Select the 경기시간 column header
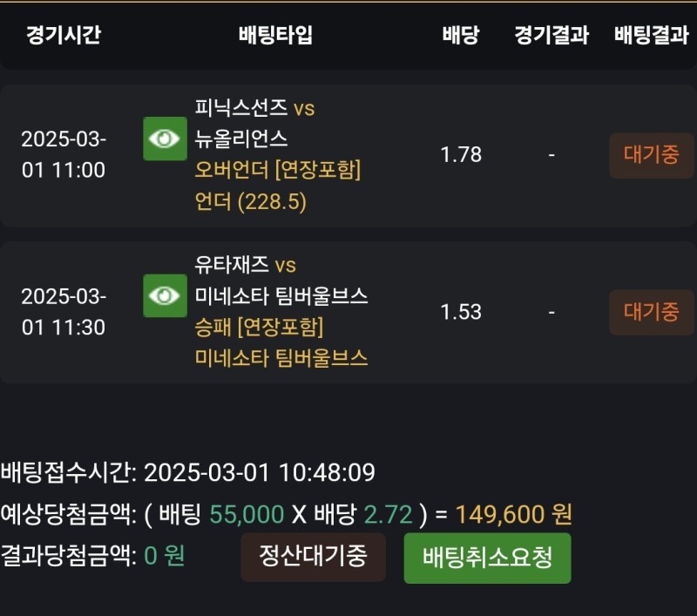This screenshot has height=616, width=697. pyautogui.click(x=63, y=35)
